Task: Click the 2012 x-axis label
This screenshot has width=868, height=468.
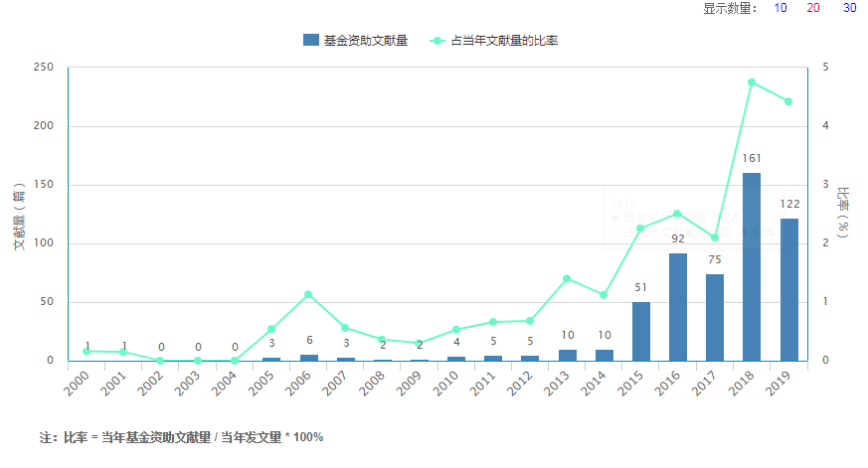Action: click(x=519, y=384)
